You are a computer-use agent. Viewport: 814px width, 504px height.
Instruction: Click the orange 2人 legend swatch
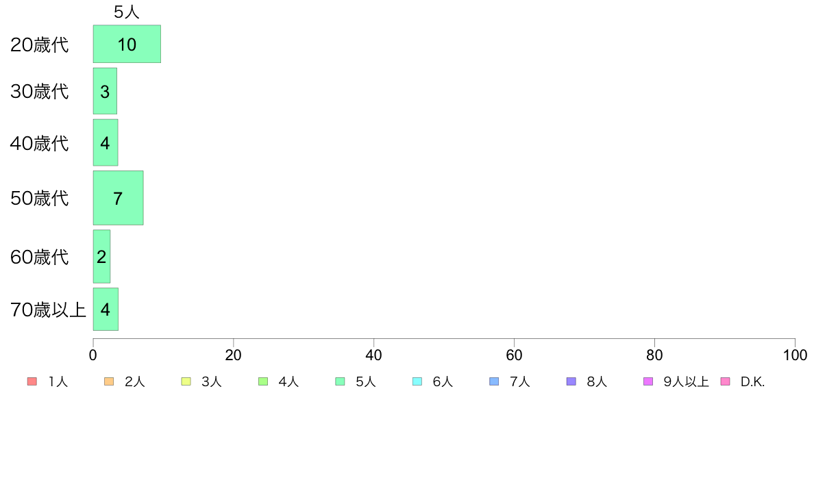[109, 381]
